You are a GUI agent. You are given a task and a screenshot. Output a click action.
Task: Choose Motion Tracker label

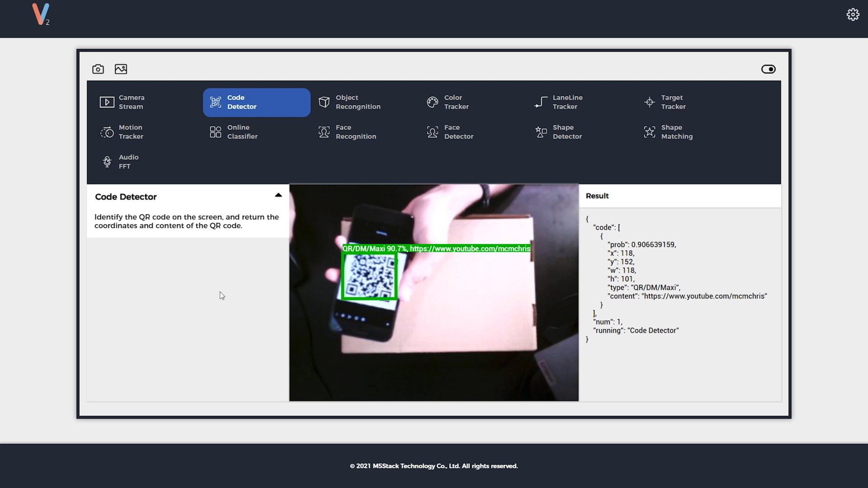[x=131, y=132]
